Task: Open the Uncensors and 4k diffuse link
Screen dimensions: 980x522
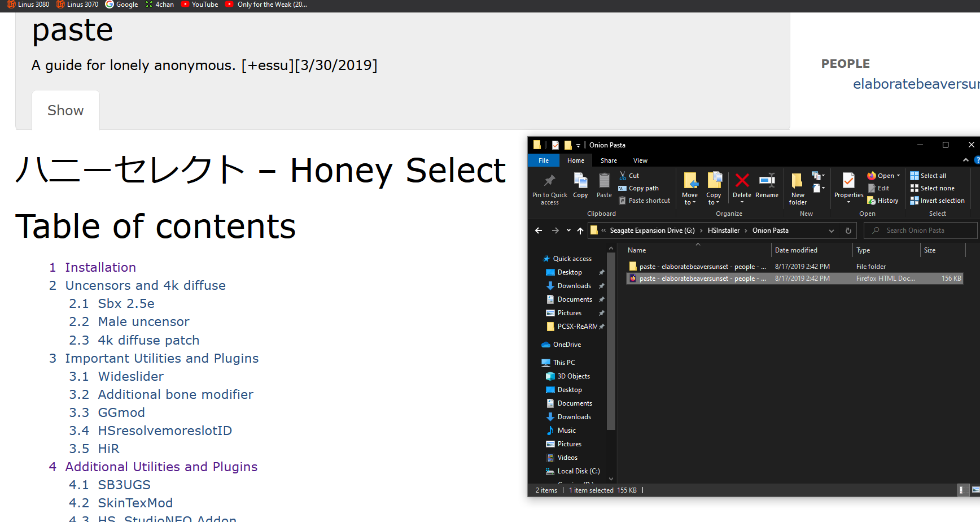Action: pyautogui.click(x=145, y=285)
